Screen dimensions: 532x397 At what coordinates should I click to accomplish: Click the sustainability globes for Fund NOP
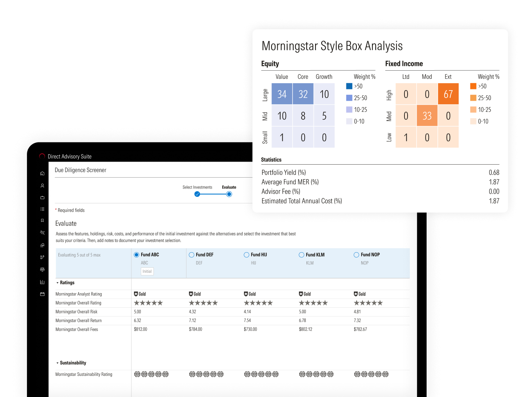click(x=371, y=374)
